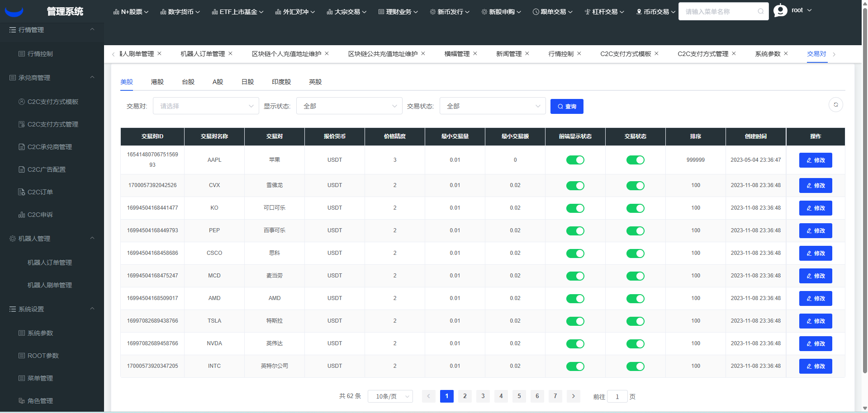Click 修改 button for the CVX row
The height and width of the screenshot is (413, 868).
point(815,186)
